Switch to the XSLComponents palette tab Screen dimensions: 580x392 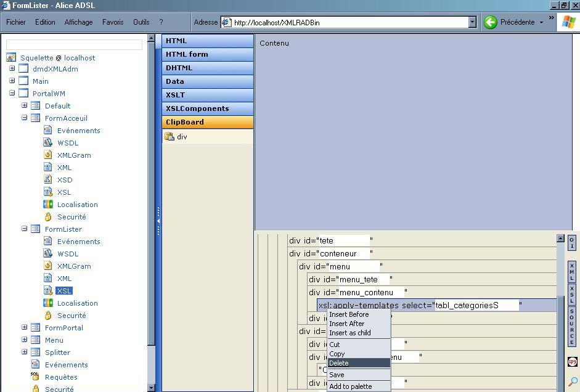point(207,108)
